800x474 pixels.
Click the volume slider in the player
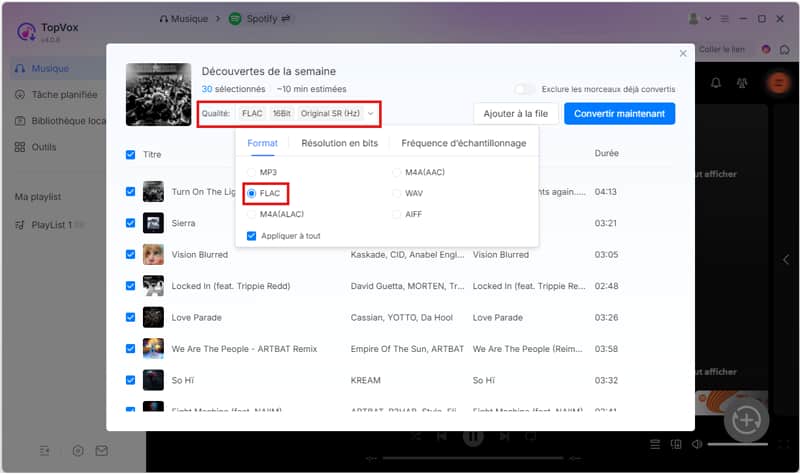(737, 444)
